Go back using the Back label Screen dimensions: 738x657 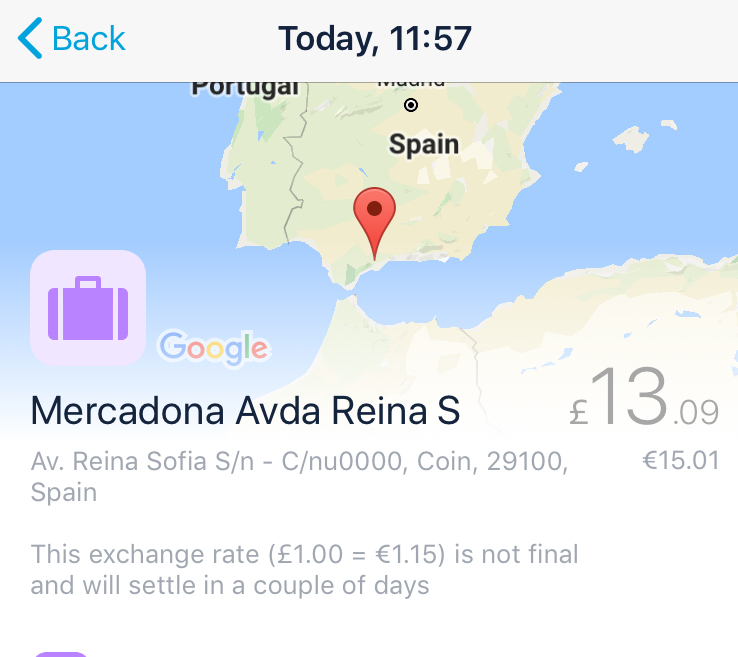(88, 39)
